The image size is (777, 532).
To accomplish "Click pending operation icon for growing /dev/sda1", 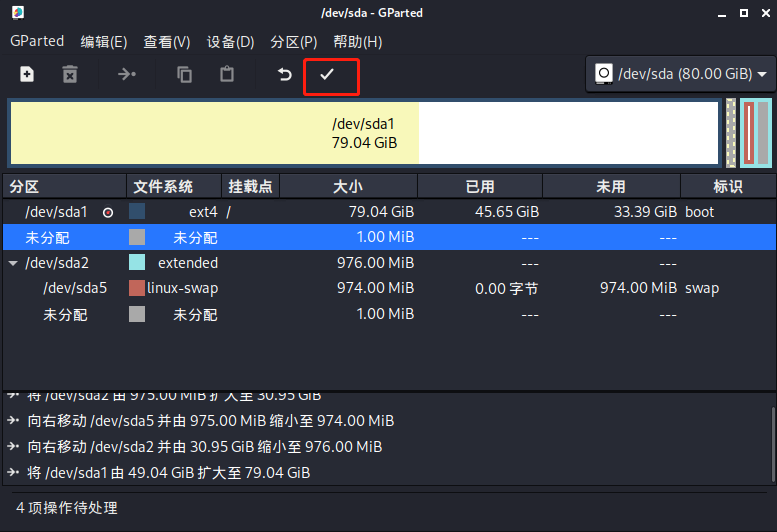I will 13,473.
